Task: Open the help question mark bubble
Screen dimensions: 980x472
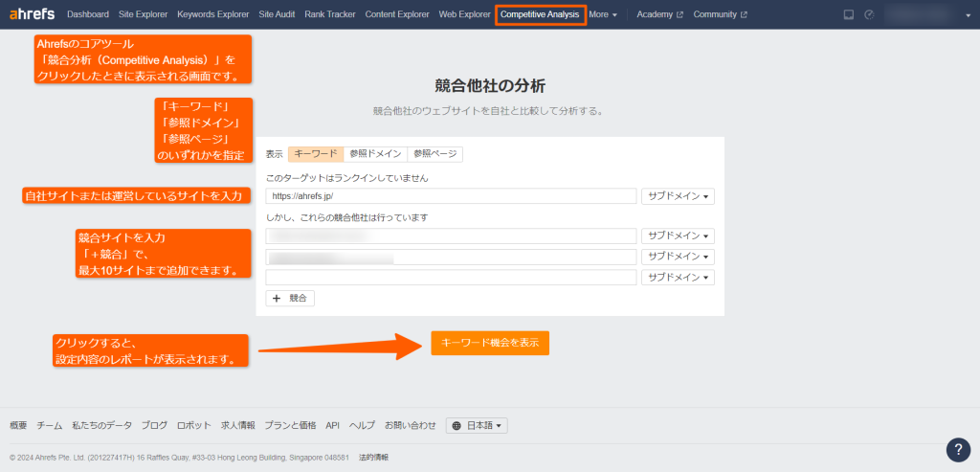Action: coord(958,450)
